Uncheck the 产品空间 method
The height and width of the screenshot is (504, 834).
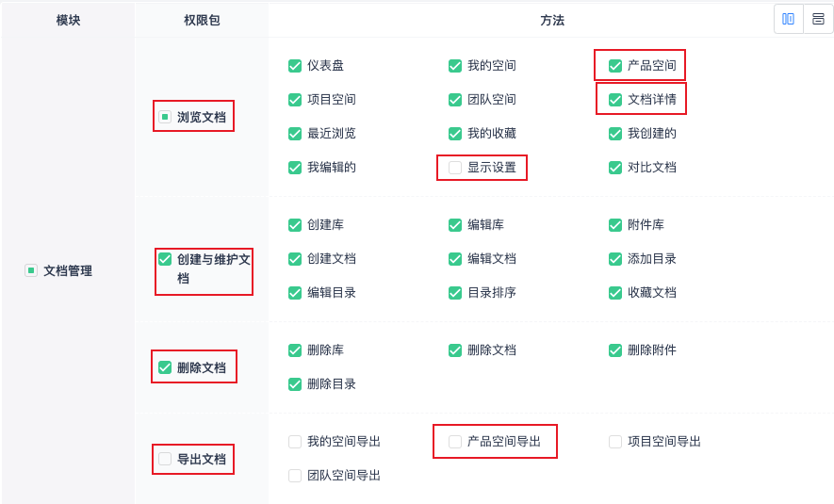point(615,66)
